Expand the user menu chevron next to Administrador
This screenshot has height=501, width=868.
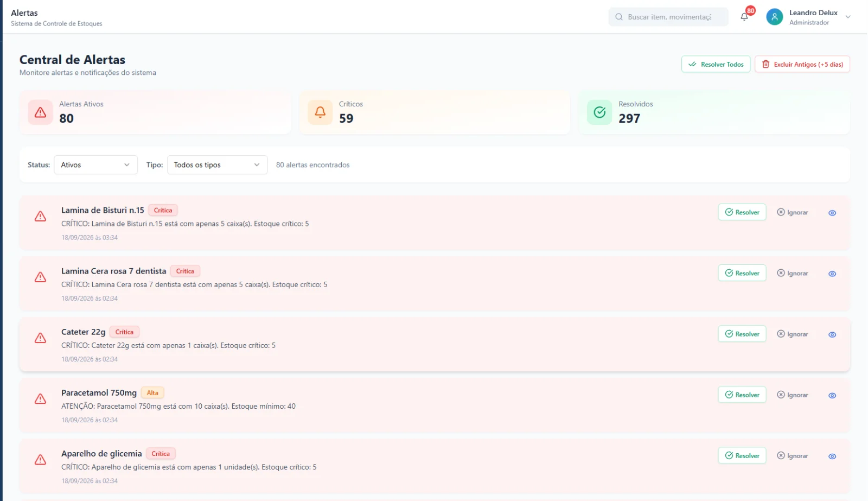(x=848, y=17)
